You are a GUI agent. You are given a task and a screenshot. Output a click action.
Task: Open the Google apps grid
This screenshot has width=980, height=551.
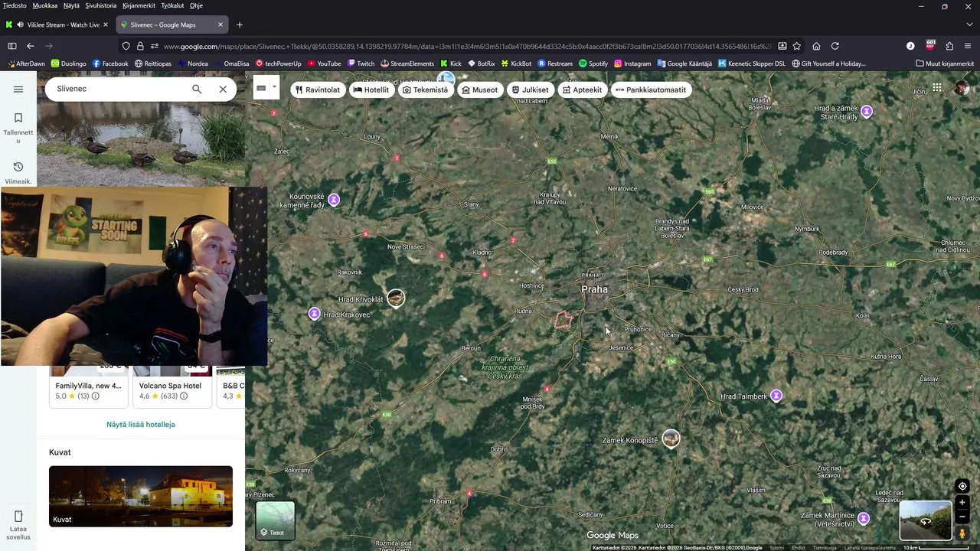[936, 88]
